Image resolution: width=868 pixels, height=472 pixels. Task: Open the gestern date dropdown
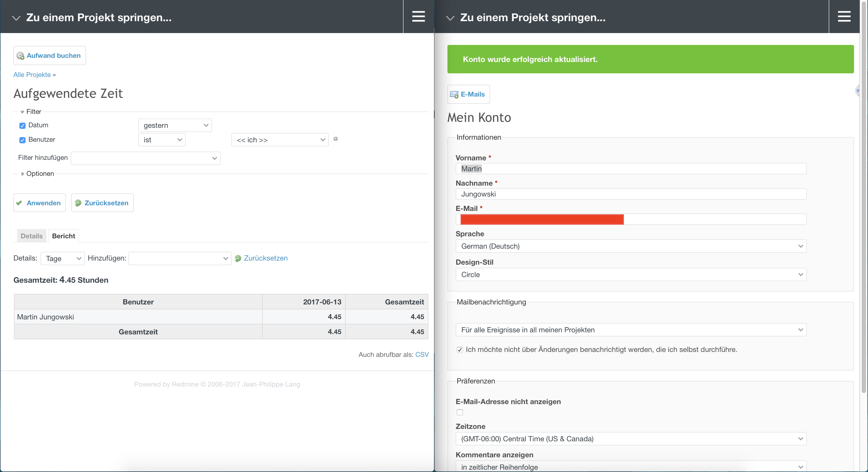[175, 125]
